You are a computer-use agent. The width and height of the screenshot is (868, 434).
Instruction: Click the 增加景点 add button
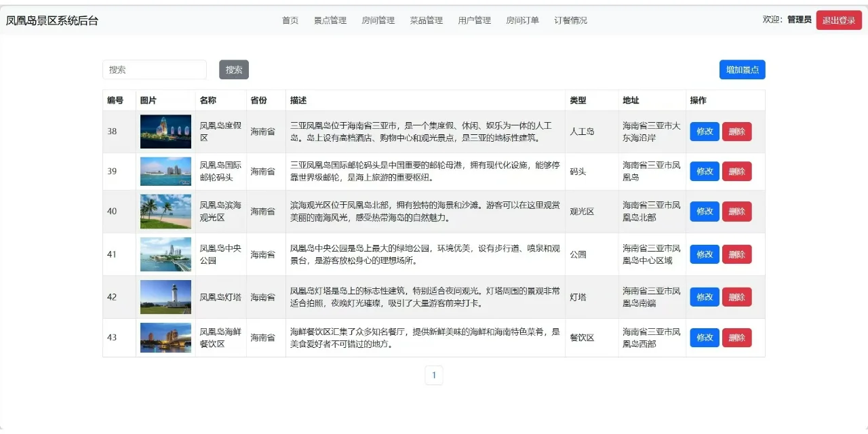(x=742, y=69)
